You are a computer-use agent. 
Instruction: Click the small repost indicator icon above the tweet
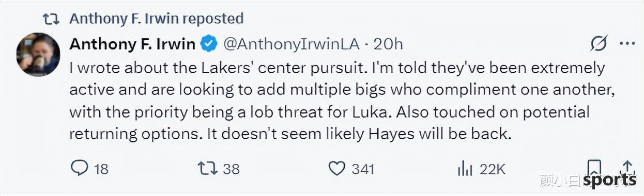pyautogui.click(x=51, y=19)
